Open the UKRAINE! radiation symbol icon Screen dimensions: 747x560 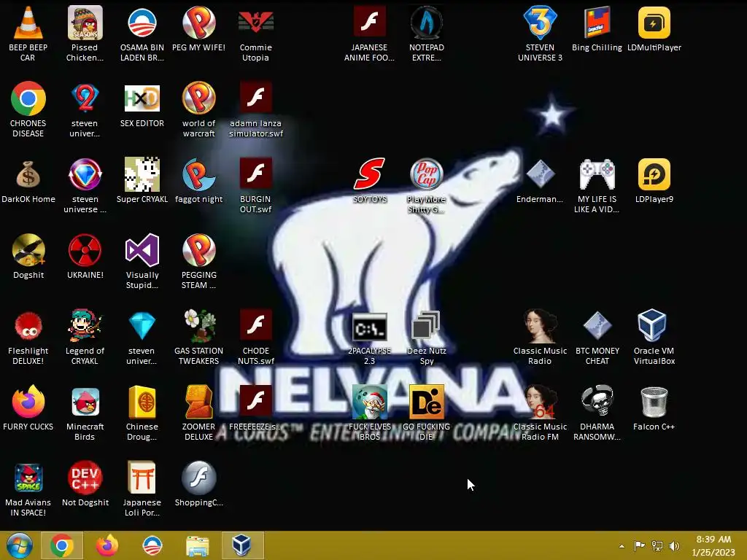coord(85,250)
